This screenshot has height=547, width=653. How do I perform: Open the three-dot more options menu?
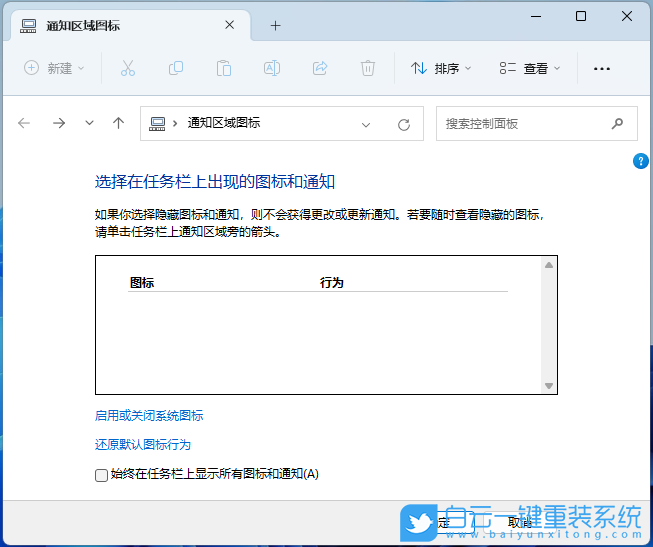[x=602, y=69]
